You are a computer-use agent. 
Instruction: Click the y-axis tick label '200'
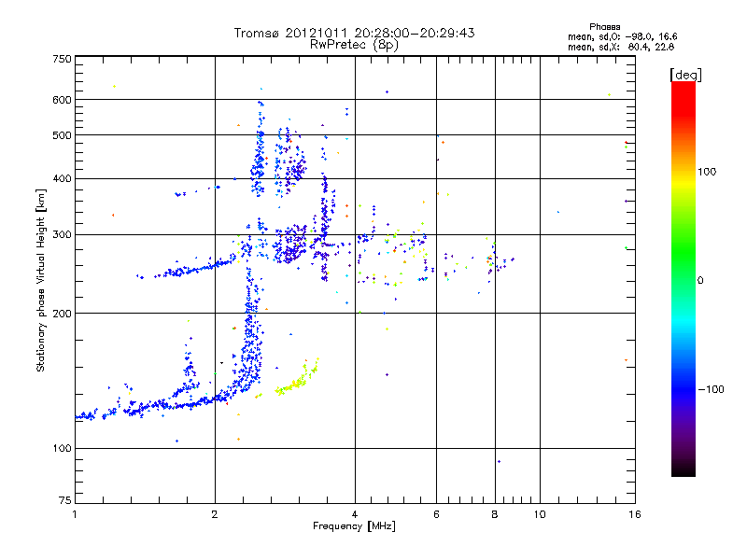[62, 314]
